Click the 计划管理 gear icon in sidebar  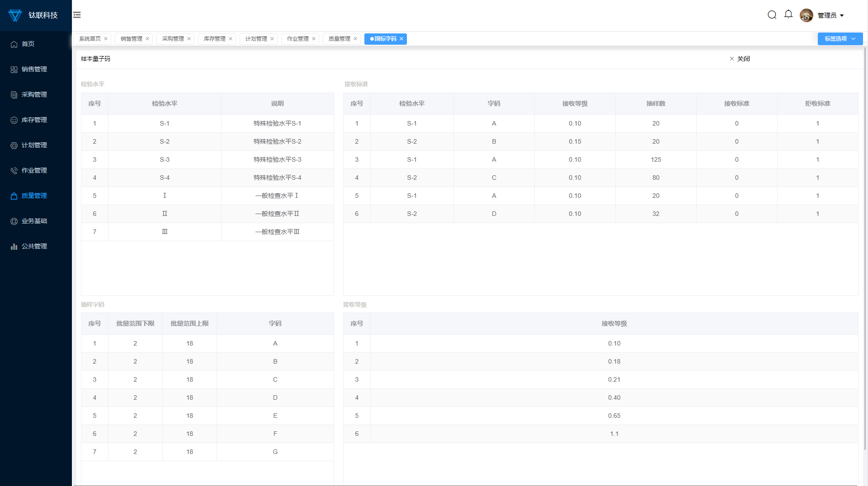[x=14, y=145]
